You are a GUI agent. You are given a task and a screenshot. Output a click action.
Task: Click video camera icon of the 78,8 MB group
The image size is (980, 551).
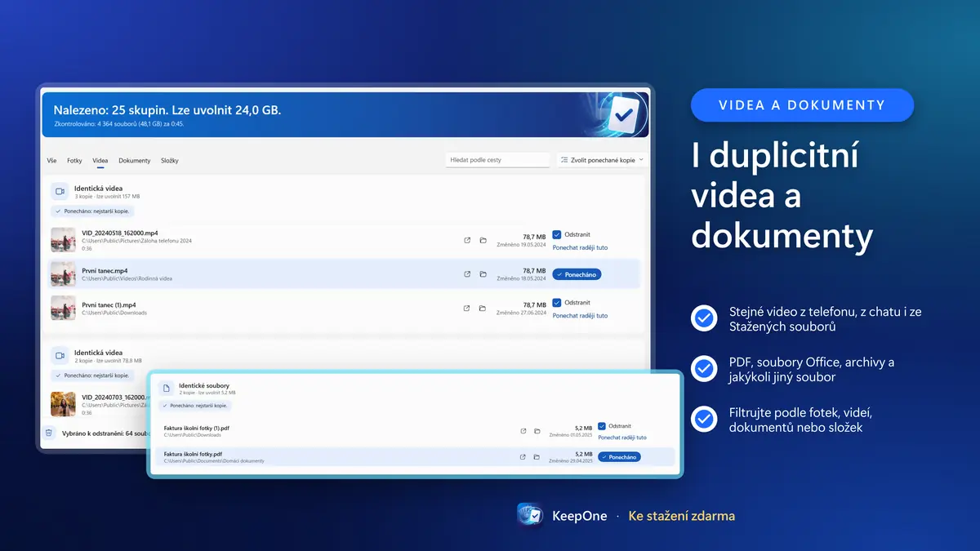click(x=60, y=356)
